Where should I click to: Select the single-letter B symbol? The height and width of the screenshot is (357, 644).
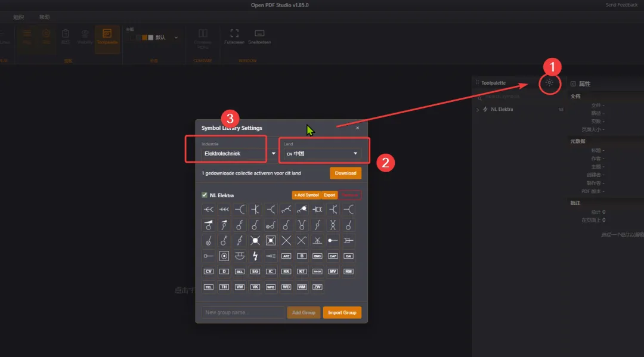302,256
